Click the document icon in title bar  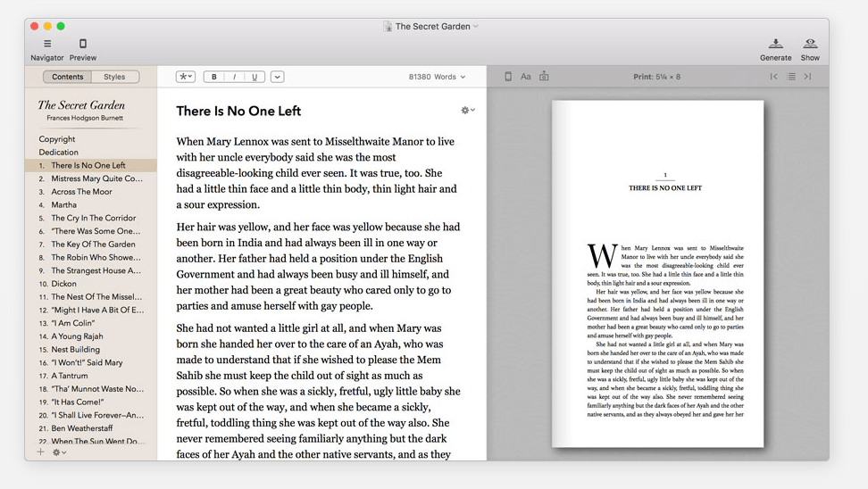tap(388, 27)
